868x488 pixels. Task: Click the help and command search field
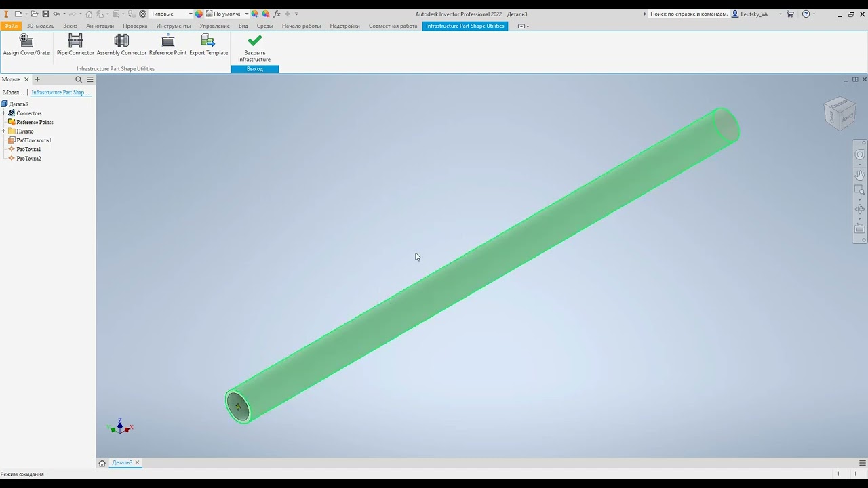click(688, 14)
